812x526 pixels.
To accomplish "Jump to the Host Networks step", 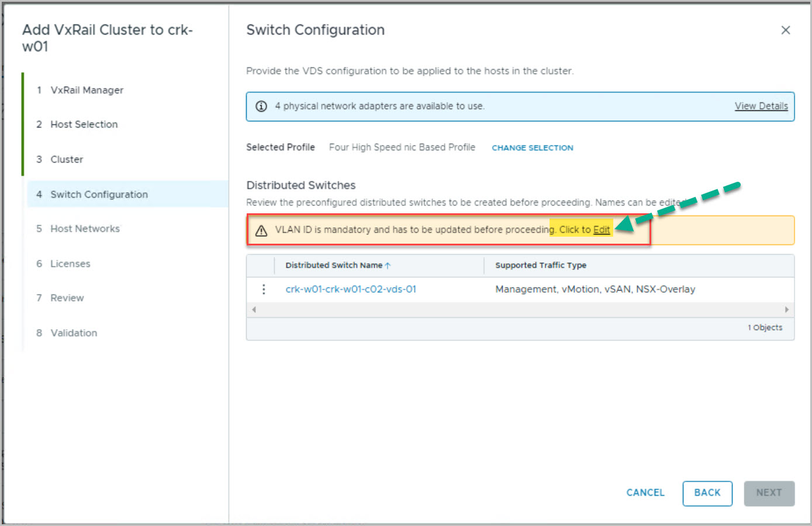I will [85, 229].
